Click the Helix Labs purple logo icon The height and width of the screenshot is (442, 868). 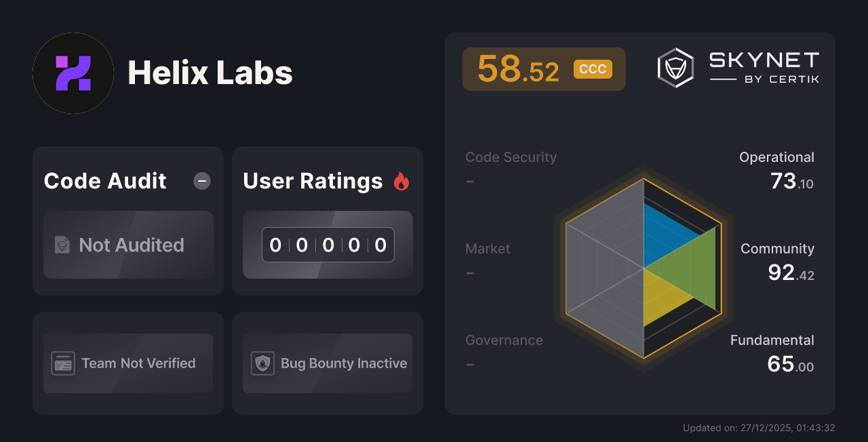pos(73,73)
